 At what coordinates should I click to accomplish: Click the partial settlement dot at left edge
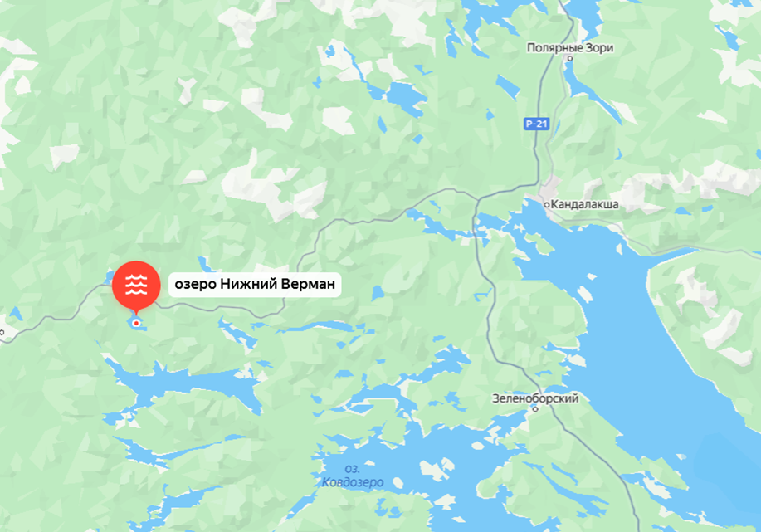2,332
